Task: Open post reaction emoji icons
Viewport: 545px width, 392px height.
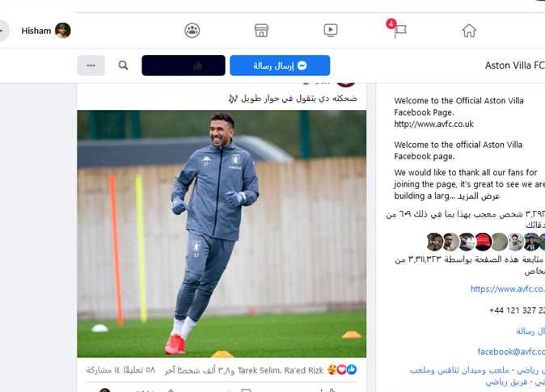Action: (x=342, y=370)
